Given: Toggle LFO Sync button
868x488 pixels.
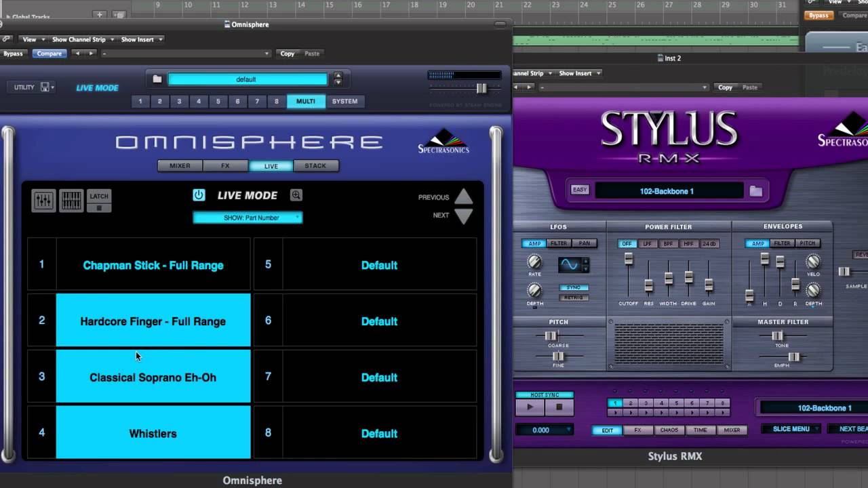Looking at the screenshot, I should [x=573, y=288].
